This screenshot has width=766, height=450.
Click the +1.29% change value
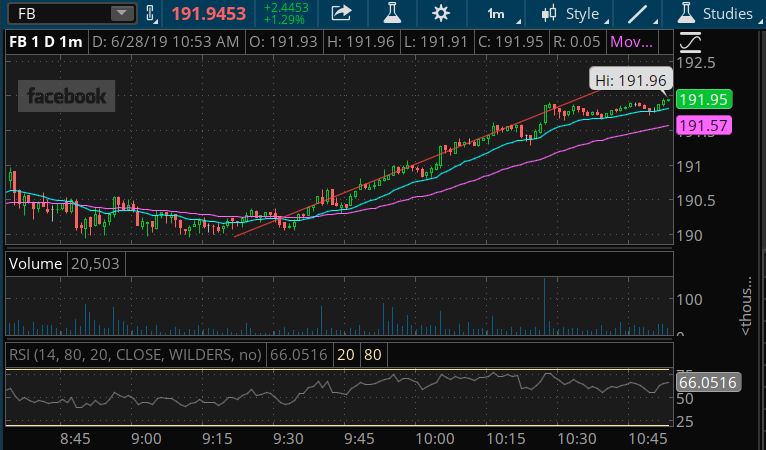coord(286,20)
